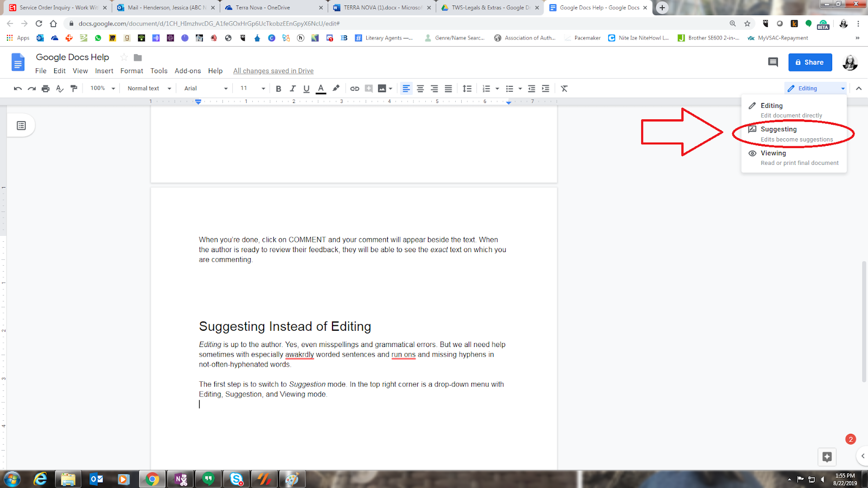The width and height of the screenshot is (868, 488).
Task: Click the blue Share button
Action: [810, 62]
